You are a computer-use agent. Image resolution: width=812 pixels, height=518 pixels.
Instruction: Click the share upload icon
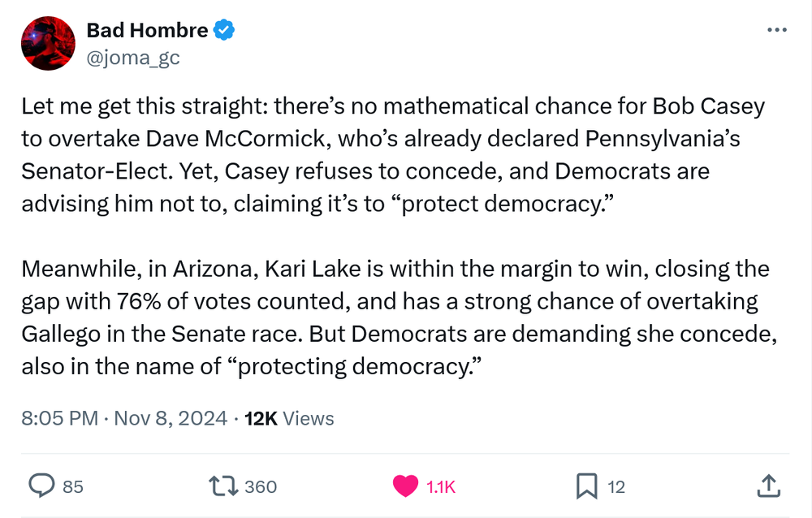tap(767, 486)
